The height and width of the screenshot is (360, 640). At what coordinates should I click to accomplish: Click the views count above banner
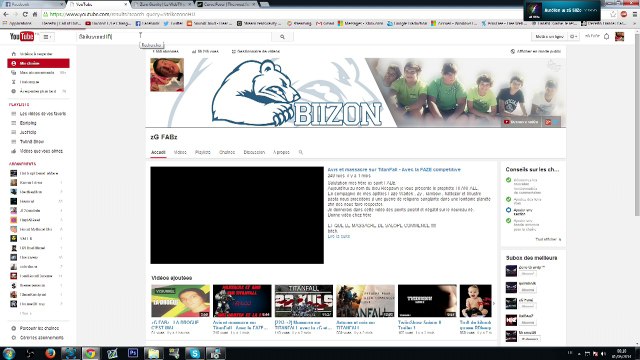pyautogui.click(x=205, y=51)
